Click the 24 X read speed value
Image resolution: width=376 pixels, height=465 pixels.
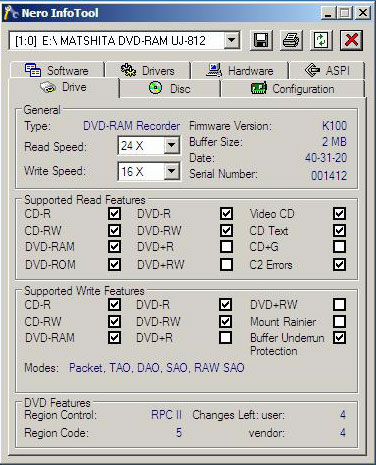pos(132,146)
